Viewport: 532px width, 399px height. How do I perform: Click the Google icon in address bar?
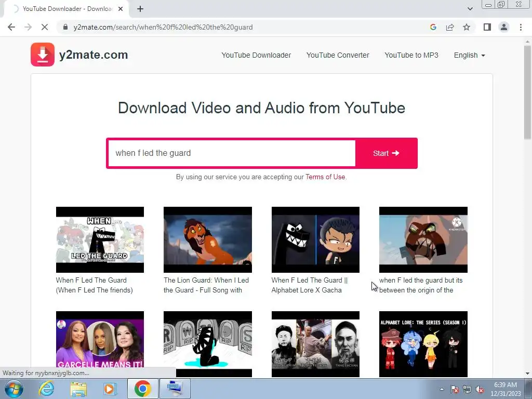[x=433, y=27]
